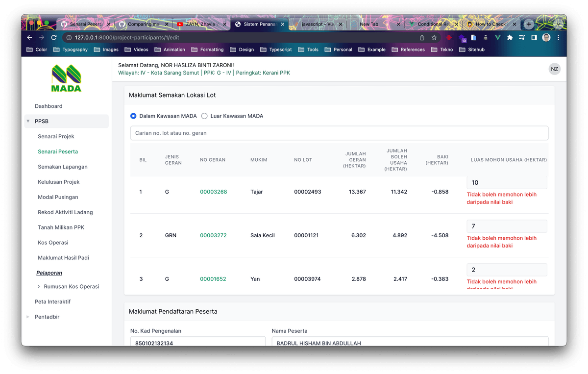Switch to the ZAYN YouTube browser tab

201,24
